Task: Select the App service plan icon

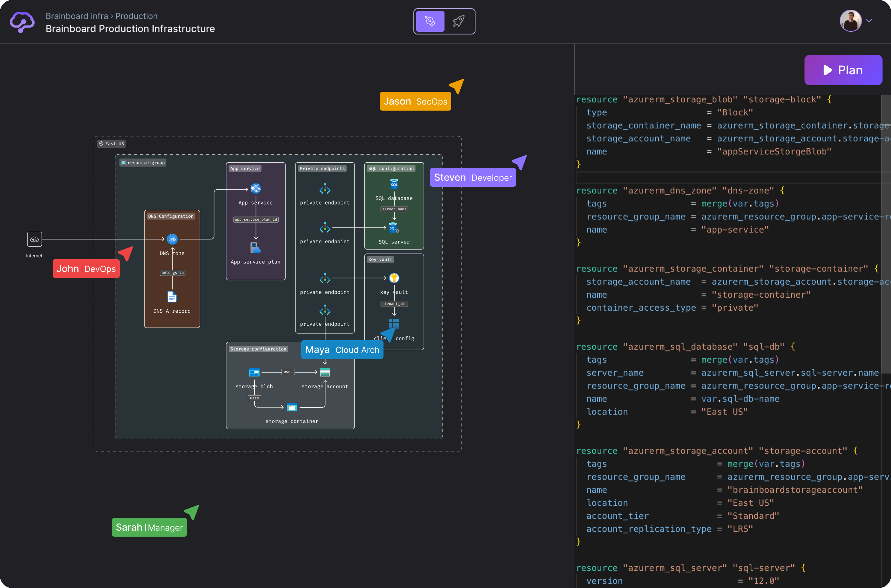Action: (x=256, y=247)
